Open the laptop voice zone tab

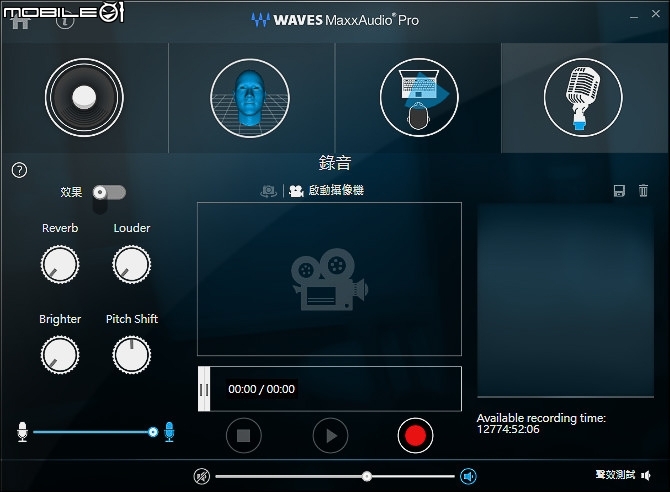(419, 97)
